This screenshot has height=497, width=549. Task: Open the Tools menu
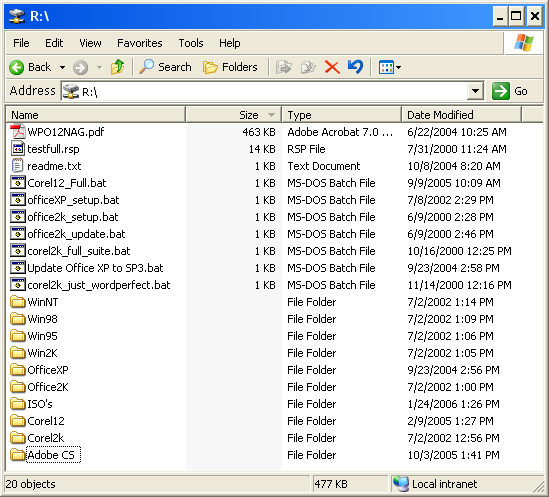[191, 43]
